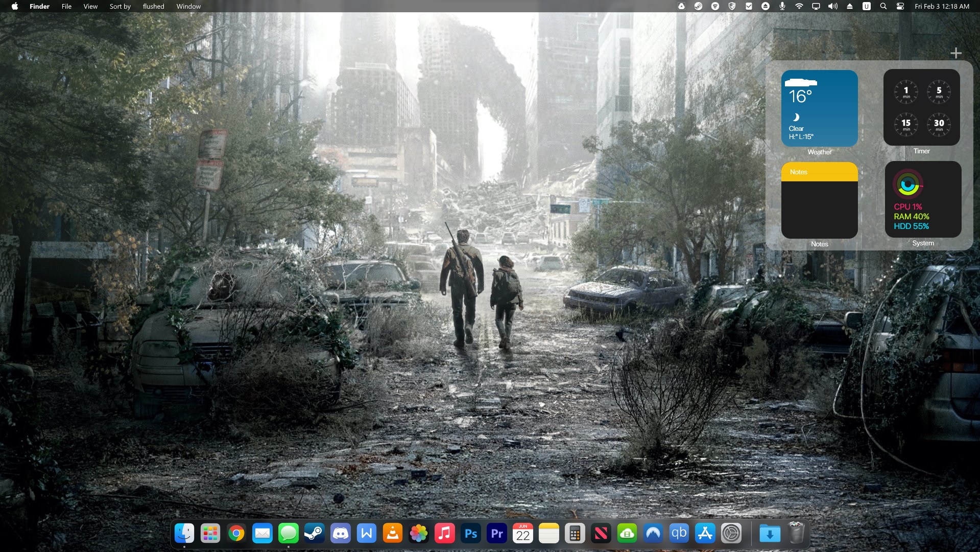Open the volume control in the menu bar
The width and height of the screenshot is (980, 552).
tap(833, 6)
